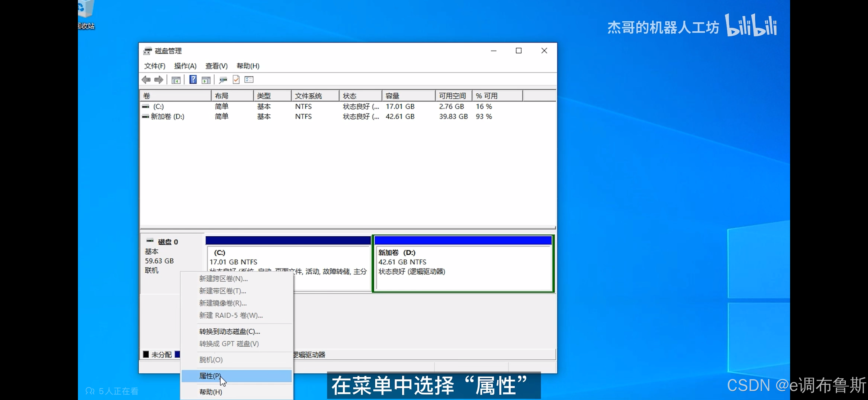Click the Back arrow toolbar icon
Image resolution: width=868 pixels, height=400 pixels.
tap(146, 80)
